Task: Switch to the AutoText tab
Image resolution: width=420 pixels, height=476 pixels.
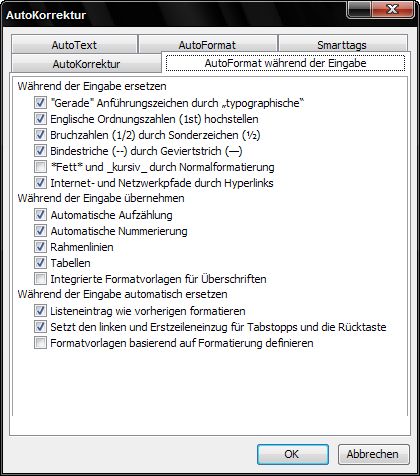Action: click(74, 44)
